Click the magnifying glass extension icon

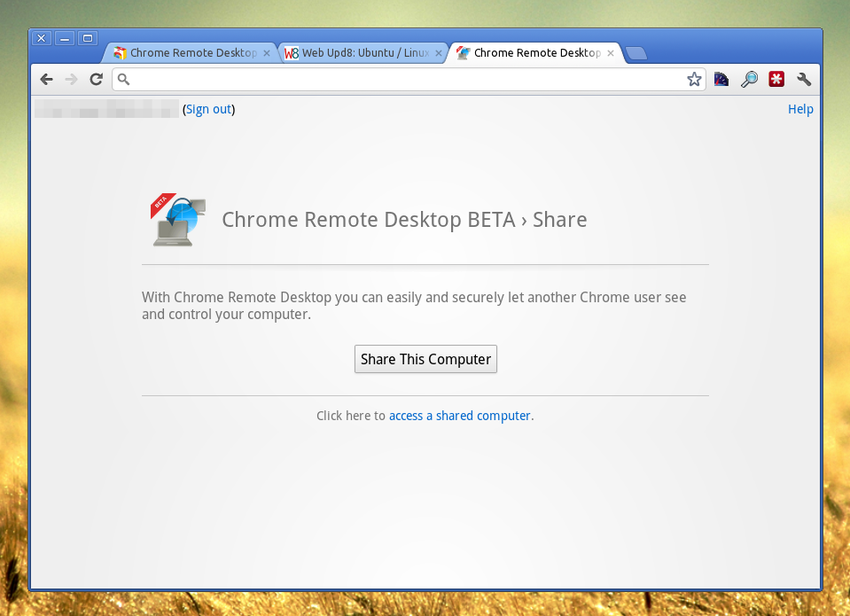(x=749, y=80)
